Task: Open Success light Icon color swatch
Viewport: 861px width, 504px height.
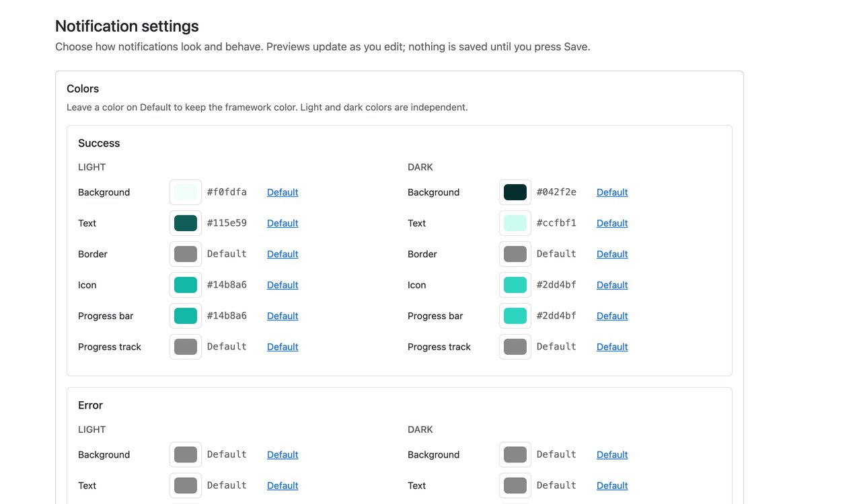Action: coord(186,285)
